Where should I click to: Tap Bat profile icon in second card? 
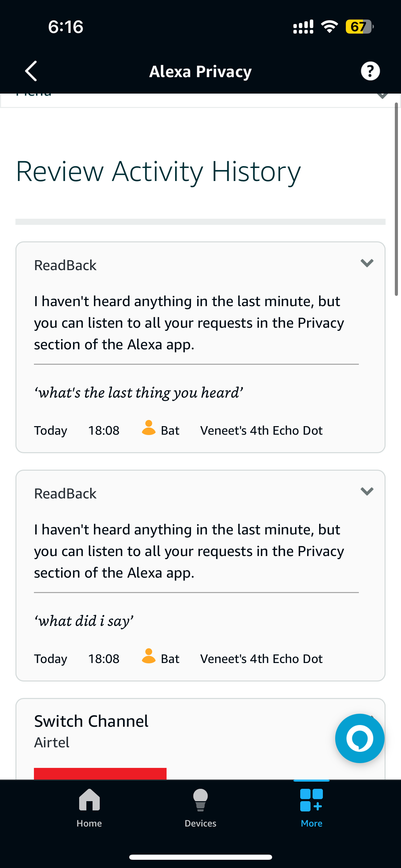(148, 656)
